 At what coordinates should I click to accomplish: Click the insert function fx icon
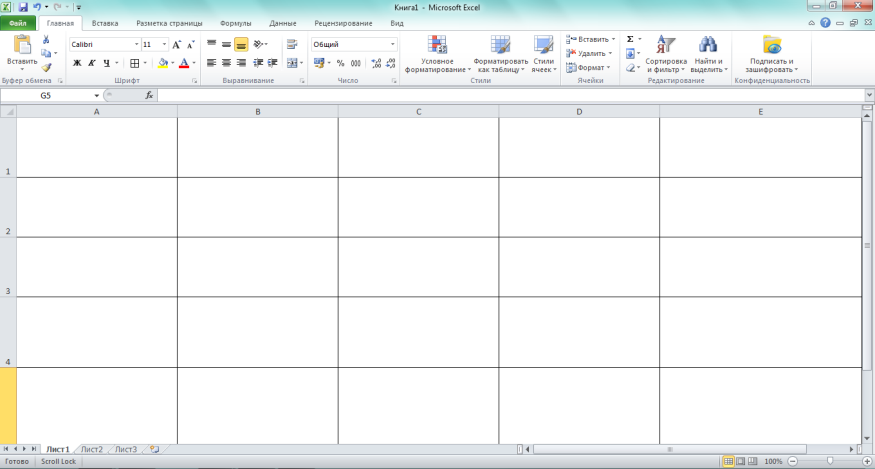click(149, 96)
